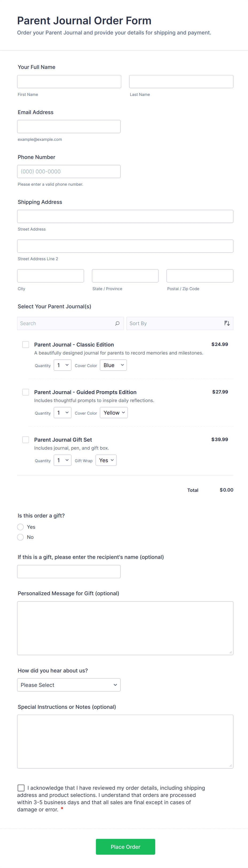Choose Yes for the gift order question
248x868 pixels.
pos(21,527)
